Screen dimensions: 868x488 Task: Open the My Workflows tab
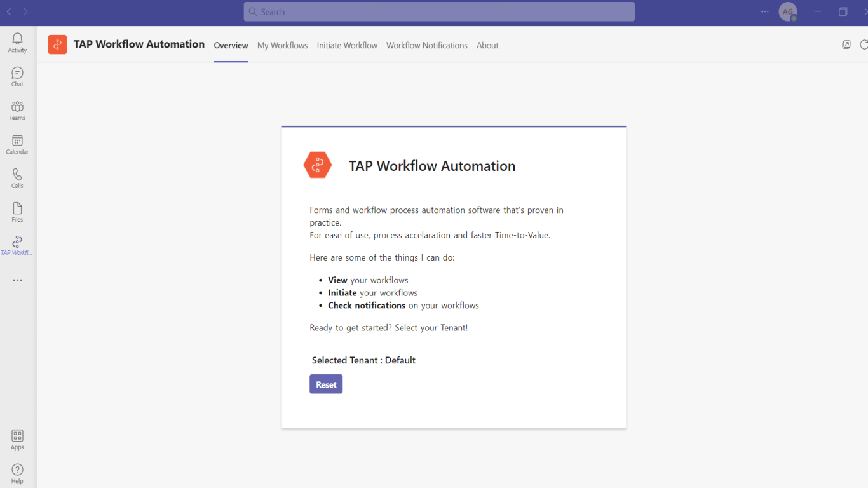pyautogui.click(x=282, y=46)
